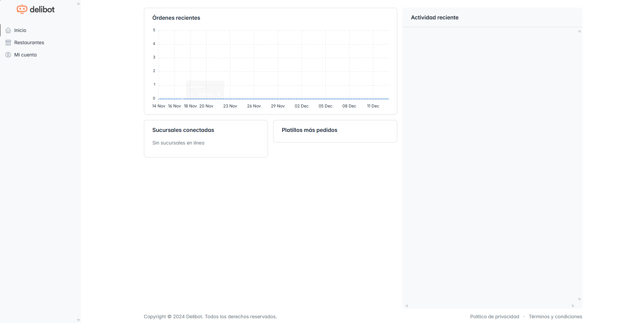Select the 23 Nov label on chart

click(230, 106)
